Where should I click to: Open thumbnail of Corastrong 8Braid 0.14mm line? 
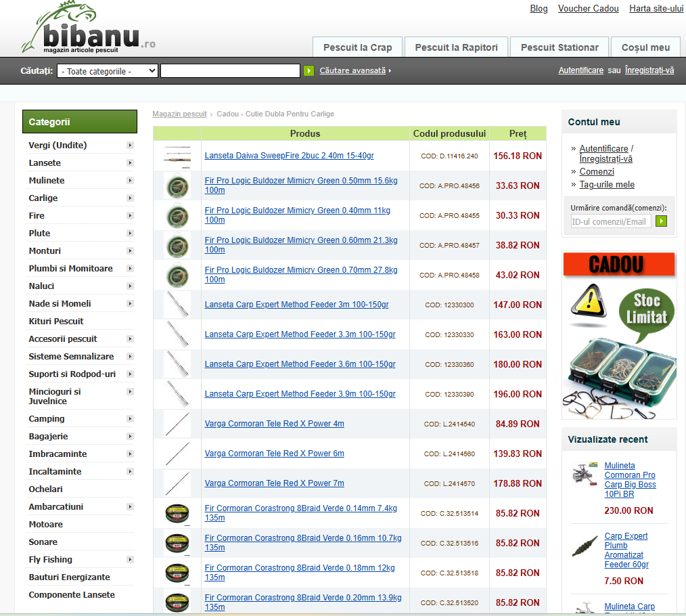[177, 513]
